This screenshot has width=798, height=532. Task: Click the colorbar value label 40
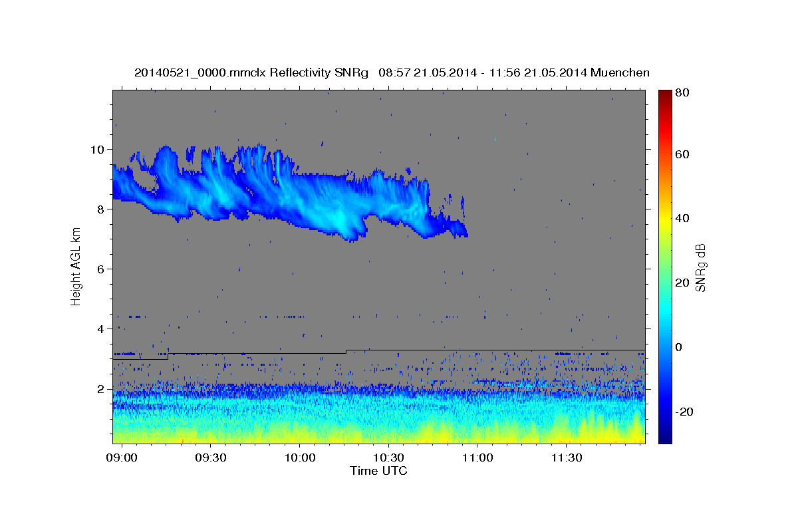coord(682,218)
